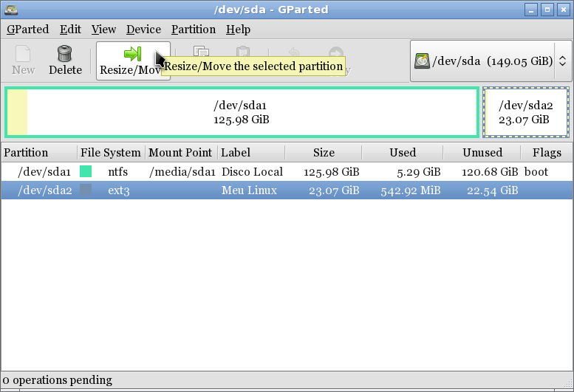Click the GParted app icon in title bar
This screenshot has width=574, height=392.
point(11,10)
